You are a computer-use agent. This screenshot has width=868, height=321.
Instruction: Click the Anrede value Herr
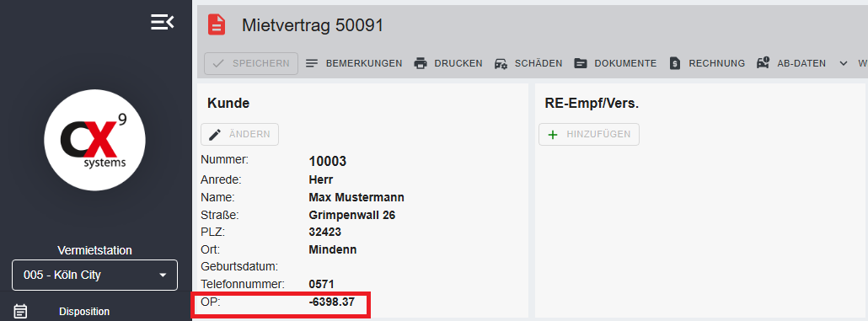pyautogui.click(x=320, y=179)
